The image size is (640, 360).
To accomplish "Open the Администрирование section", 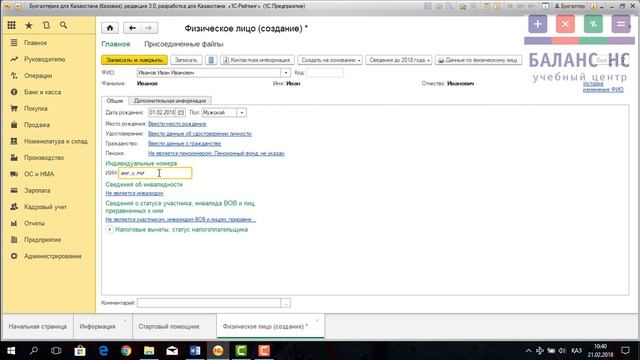I will 53,256.
